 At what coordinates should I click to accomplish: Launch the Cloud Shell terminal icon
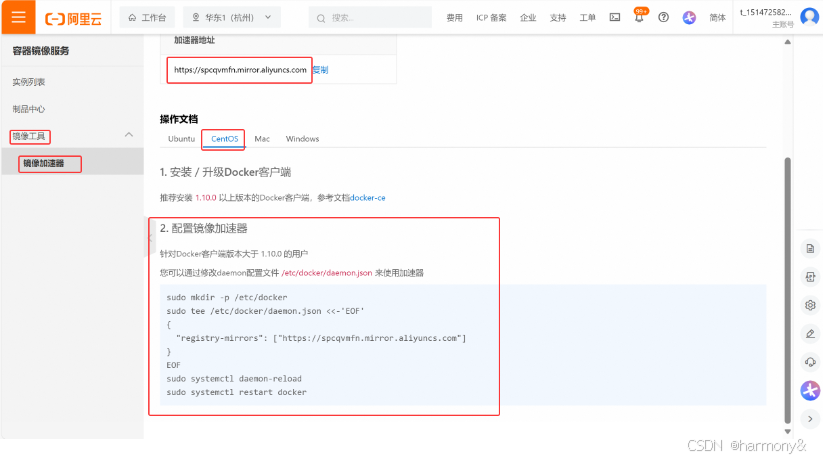pyautogui.click(x=615, y=17)
